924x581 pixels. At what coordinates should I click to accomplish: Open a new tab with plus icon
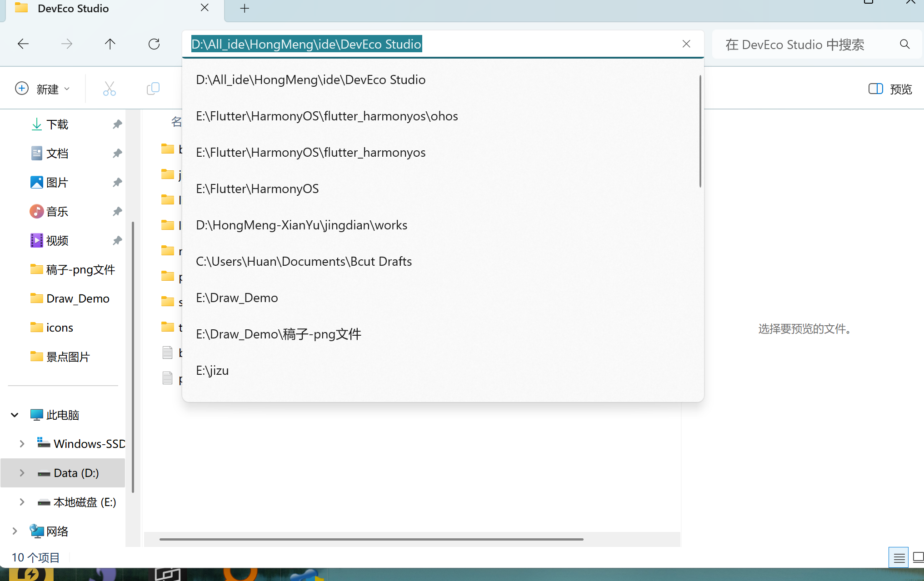tap(245, 8)
